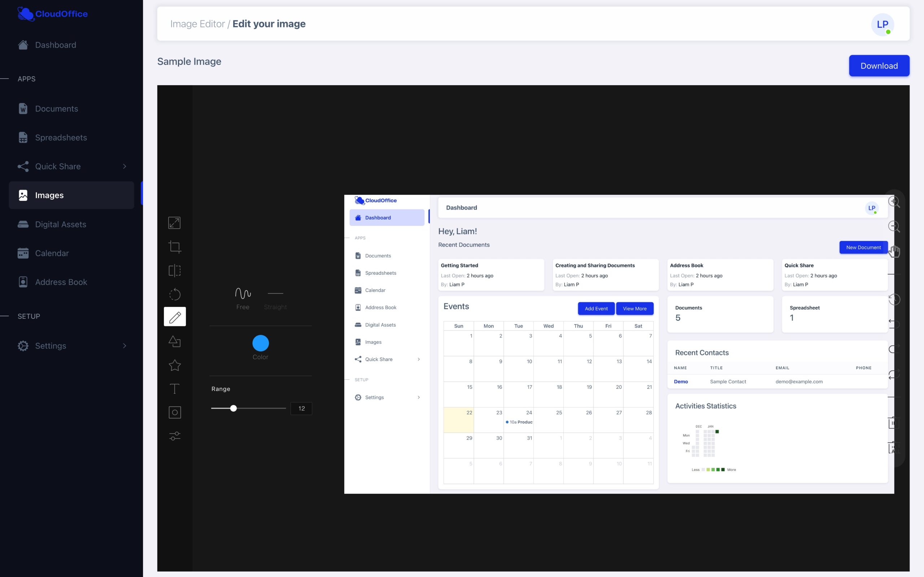Viewport: 924px width, 577px height.
Task: Select the Rotate tool
Action: [175, 294]
